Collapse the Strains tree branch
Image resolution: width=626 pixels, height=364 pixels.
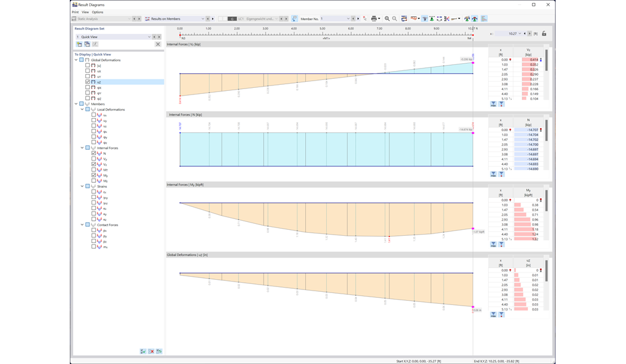82,187
